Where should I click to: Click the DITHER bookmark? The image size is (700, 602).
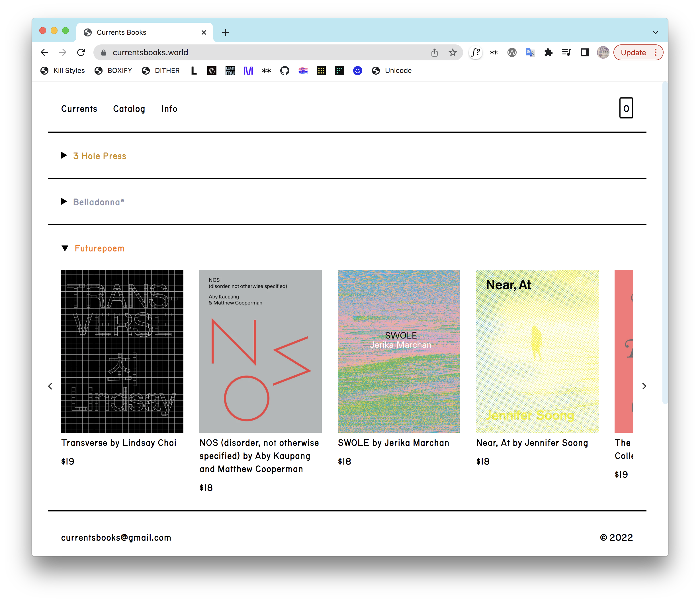[x=160, y=71]
